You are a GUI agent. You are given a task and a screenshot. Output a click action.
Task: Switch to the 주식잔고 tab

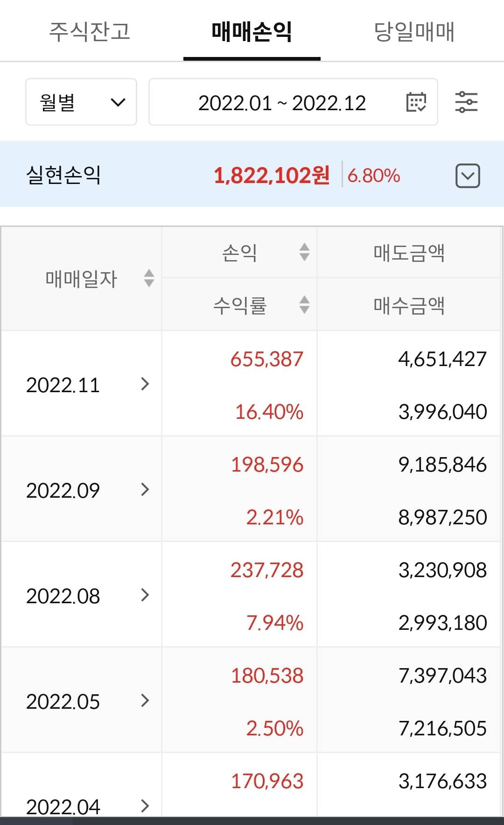(90, 32)
